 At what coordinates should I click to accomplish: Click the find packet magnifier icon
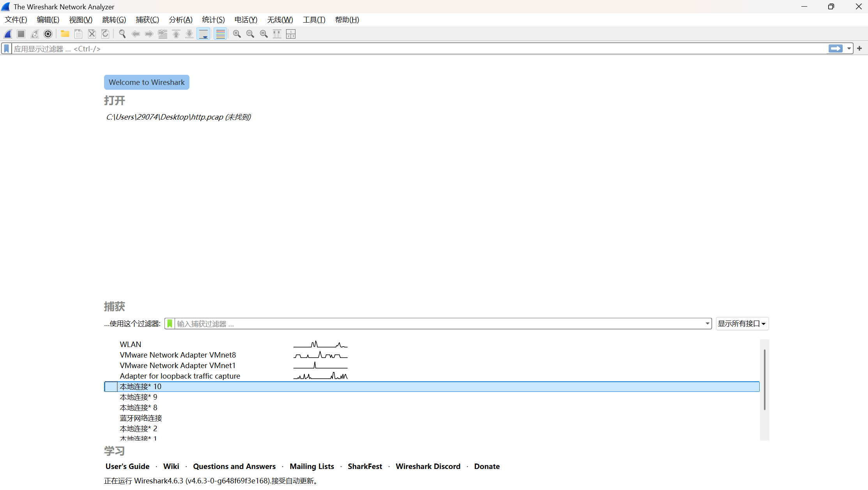pos(122,34)
